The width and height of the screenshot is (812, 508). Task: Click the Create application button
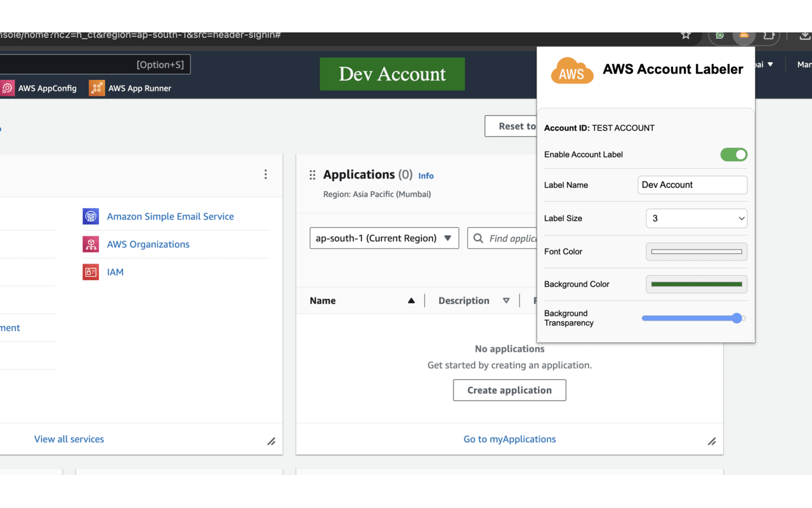click(509, 390)
